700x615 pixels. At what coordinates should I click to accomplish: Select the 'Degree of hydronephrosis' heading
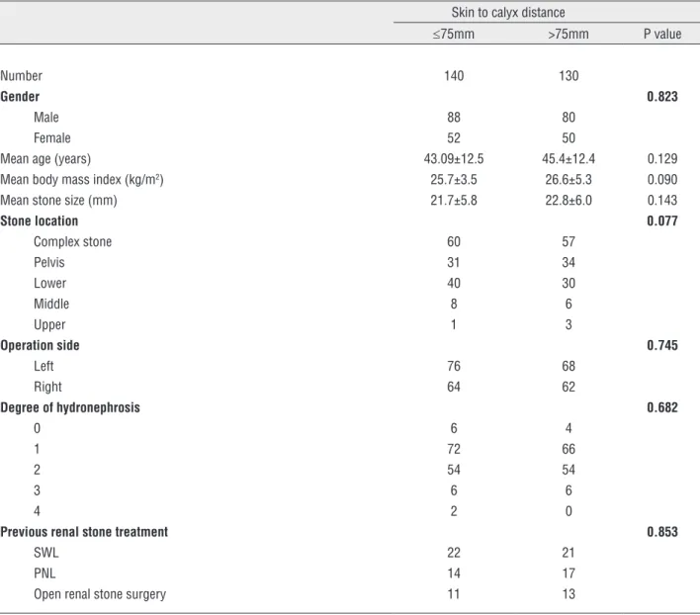tap(70, 408)
